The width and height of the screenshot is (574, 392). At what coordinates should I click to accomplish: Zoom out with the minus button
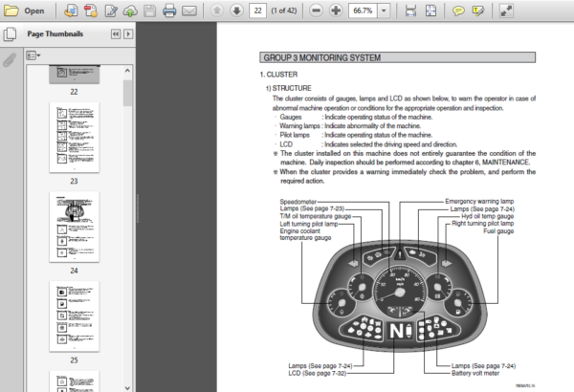[316, 11]
